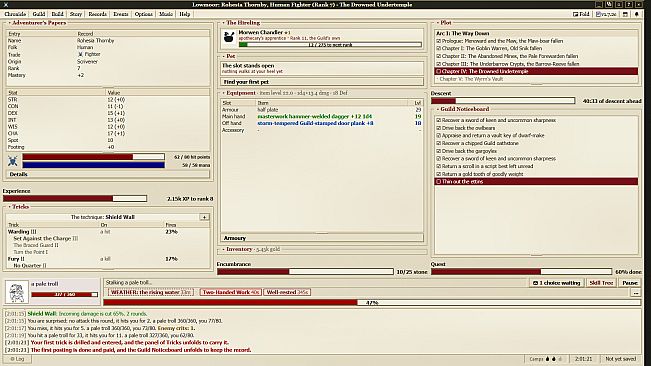Screen dimensions: 651x366
Task: Click the '1 choice waiting' button
Action: pos(556,283)
